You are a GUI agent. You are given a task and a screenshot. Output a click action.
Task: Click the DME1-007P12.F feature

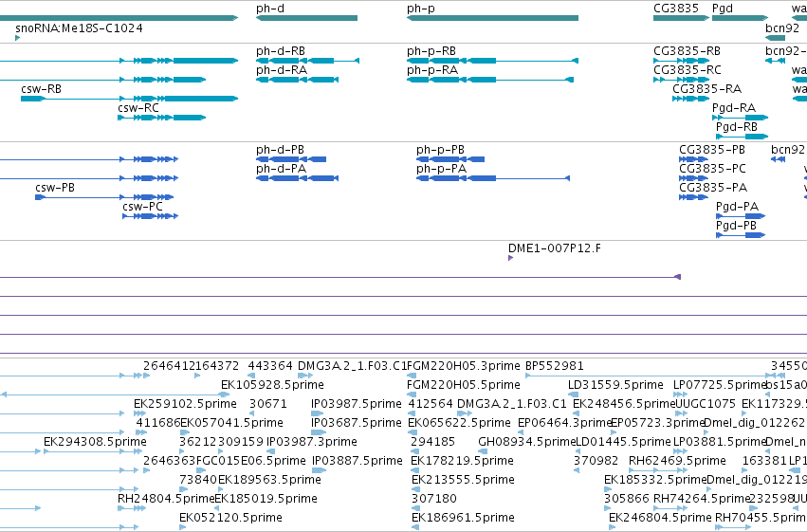tap(510, 258)
